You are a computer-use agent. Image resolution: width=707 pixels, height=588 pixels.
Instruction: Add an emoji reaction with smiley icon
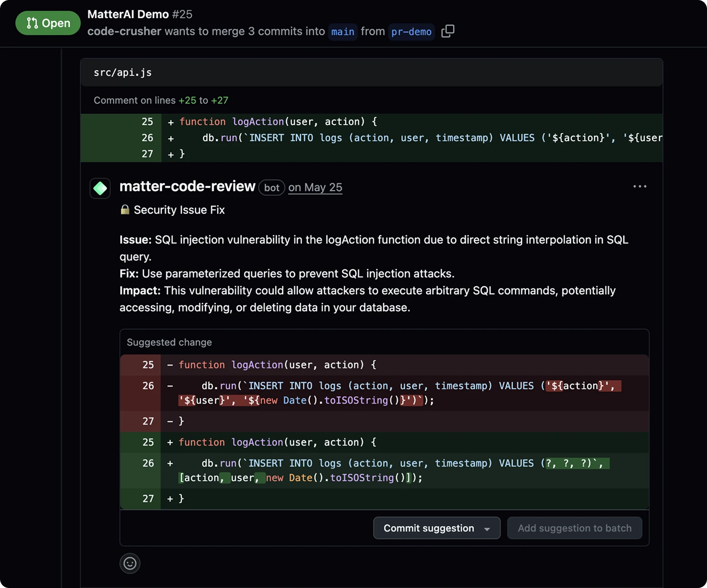130,563
